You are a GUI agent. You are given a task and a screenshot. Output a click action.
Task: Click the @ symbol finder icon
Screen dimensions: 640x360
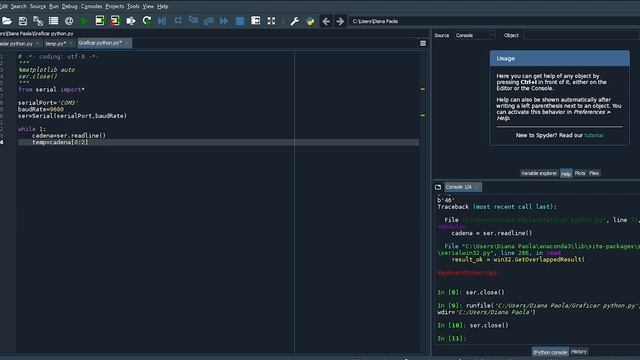(x=69, y=21)
